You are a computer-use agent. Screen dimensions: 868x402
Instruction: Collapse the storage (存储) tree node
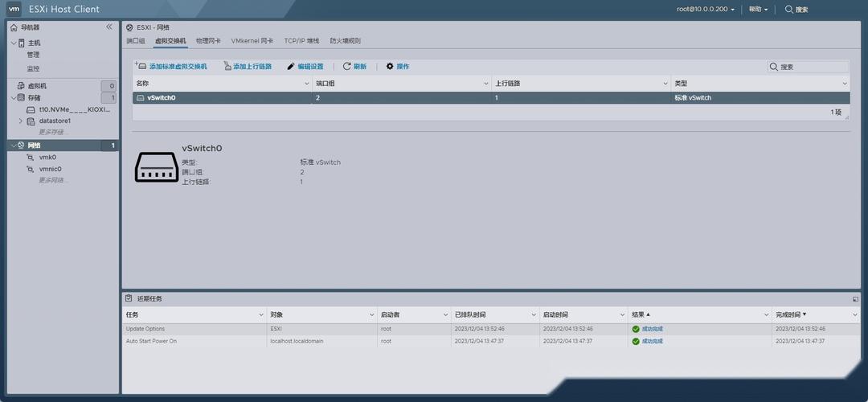point(14,97)
